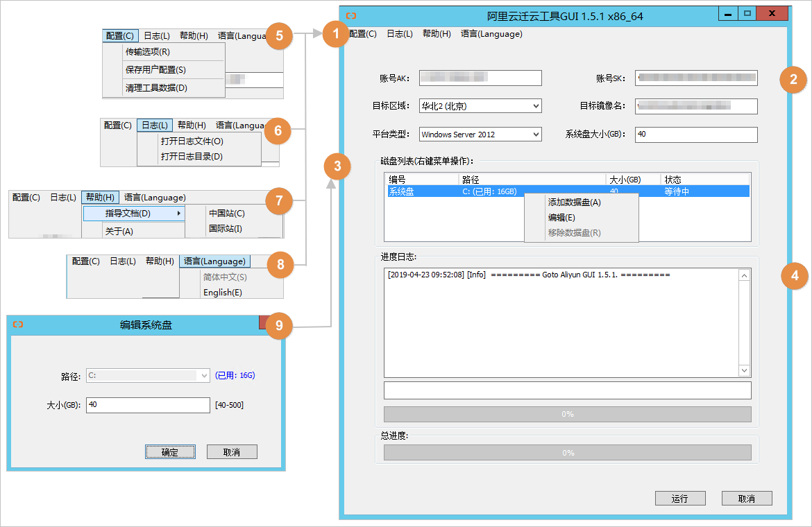Select the 系统盘 row in disk list

(x=568, y=191)
